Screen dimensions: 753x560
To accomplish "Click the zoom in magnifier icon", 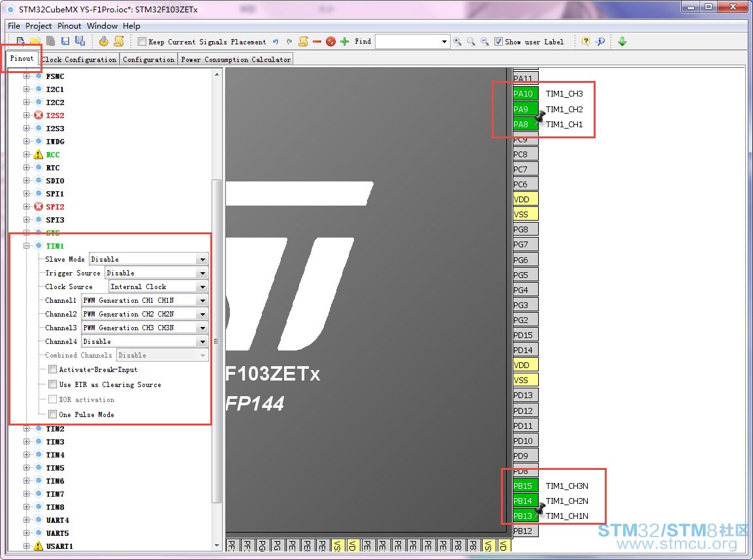I will [x=457, y=42].
